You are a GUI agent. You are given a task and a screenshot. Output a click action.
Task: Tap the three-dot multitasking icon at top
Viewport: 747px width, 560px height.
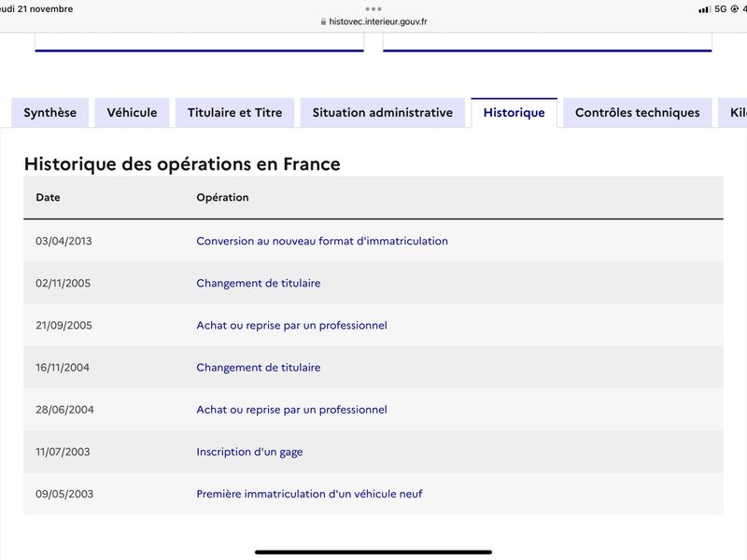point(373,8)
